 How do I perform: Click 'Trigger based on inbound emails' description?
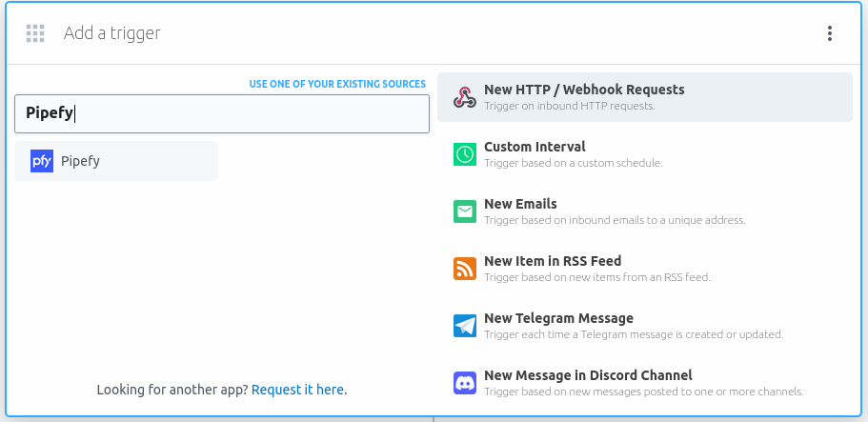click(x=615, y=220)
